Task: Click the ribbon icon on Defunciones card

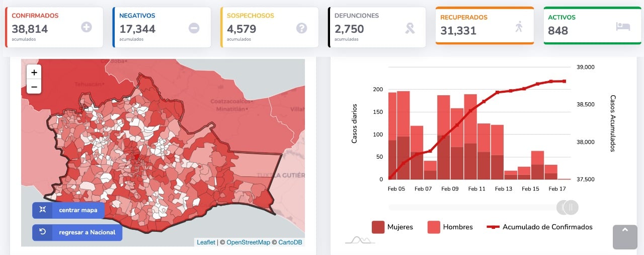Action: 410,28
